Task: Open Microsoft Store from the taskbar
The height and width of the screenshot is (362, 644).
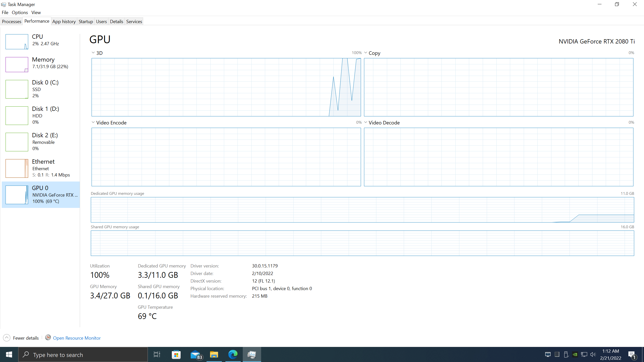Action: (176, 354)
